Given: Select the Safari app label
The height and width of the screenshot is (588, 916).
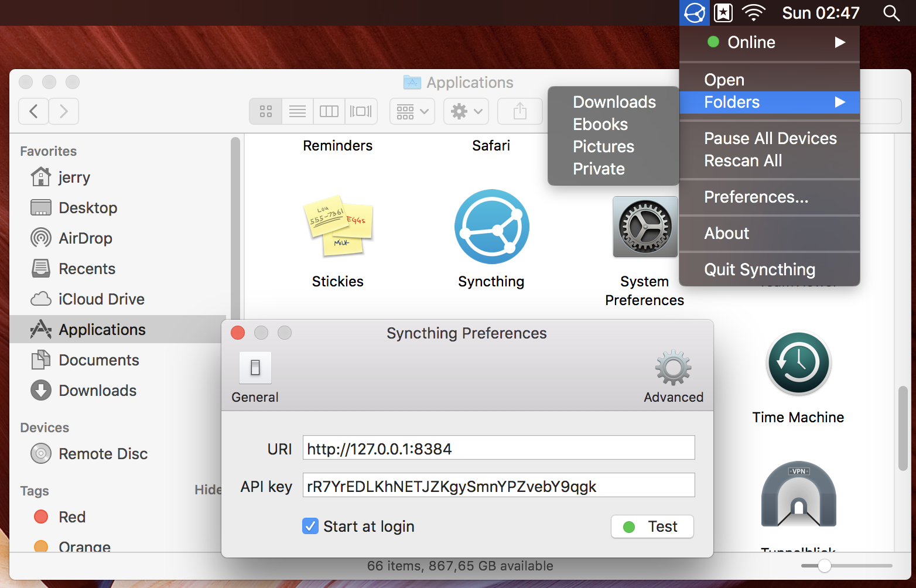Looking at the screenshot, I should point(491,145).
